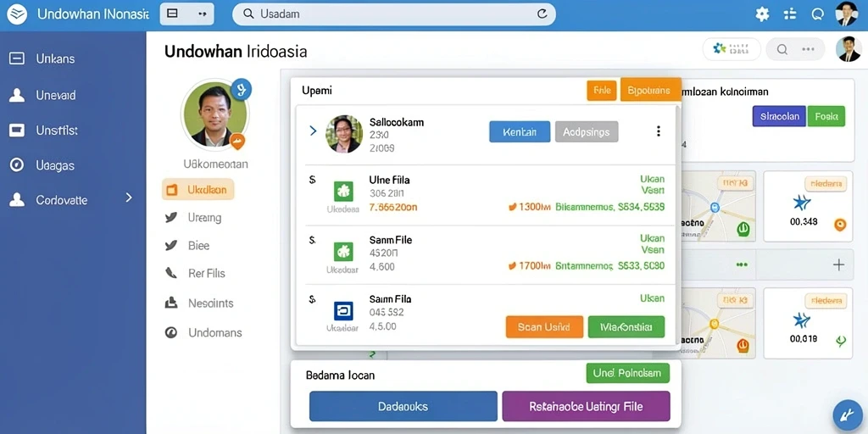
Task: Click the green file icon in Ulne Fila row
Action: [343, 192]
